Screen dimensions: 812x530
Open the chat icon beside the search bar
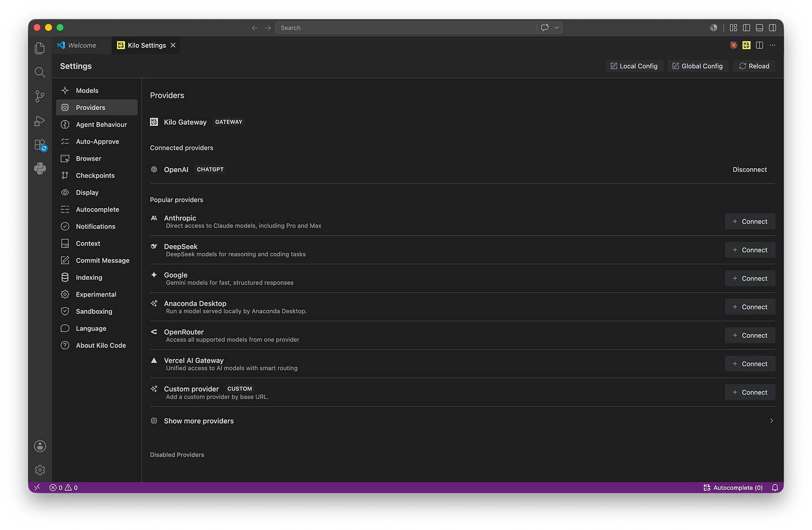tap(545, 28)
